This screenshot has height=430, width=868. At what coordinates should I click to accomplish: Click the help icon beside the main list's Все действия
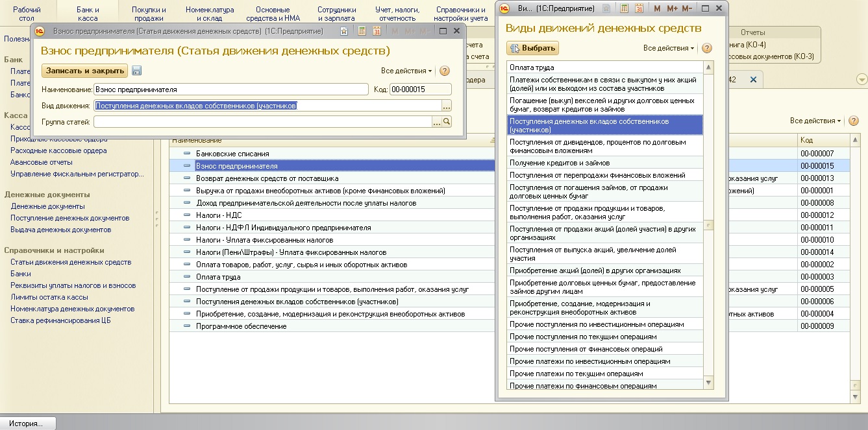point(854,121)
